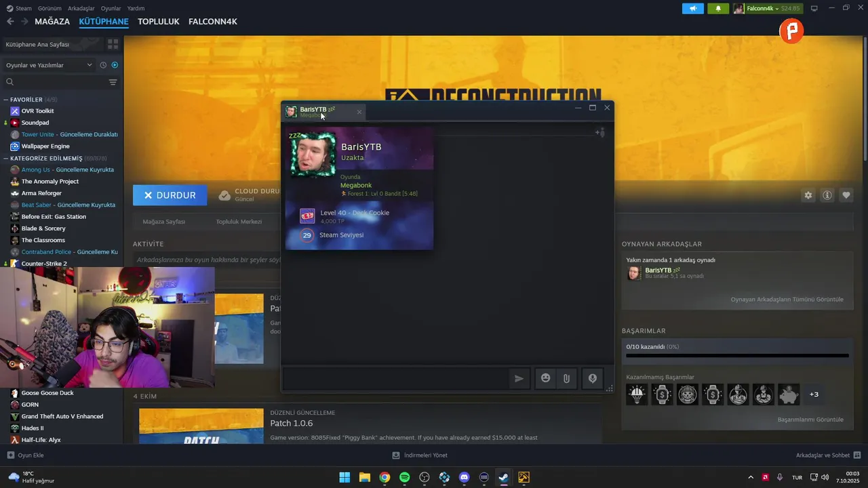
Task: Open Discord from the taskbar
Action: (464, 477)
